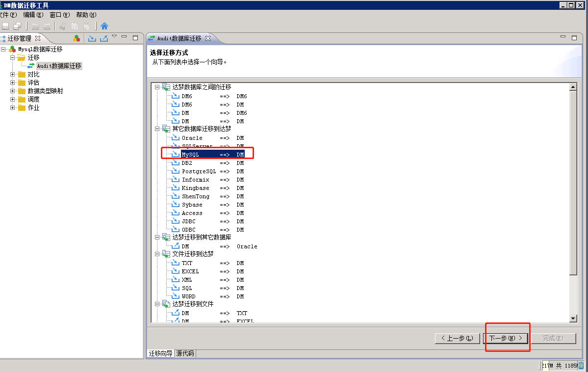Close the Audit数据库迁移 editor tab

click(207, 38)
